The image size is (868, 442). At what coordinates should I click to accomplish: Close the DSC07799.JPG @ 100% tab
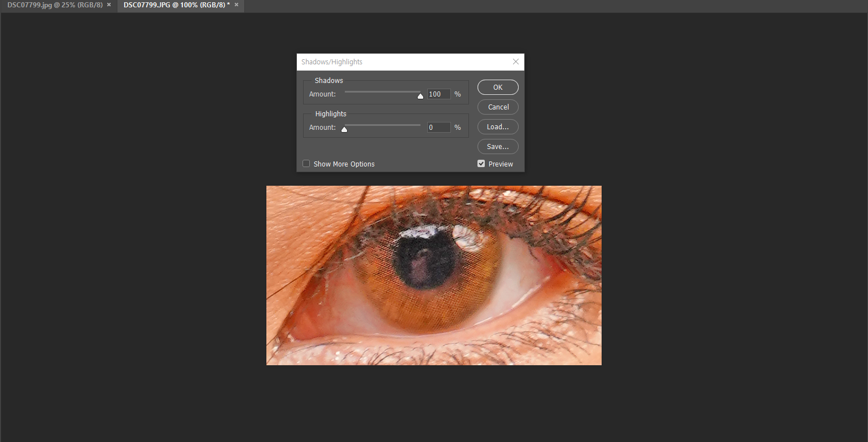[x=236, y=5]
